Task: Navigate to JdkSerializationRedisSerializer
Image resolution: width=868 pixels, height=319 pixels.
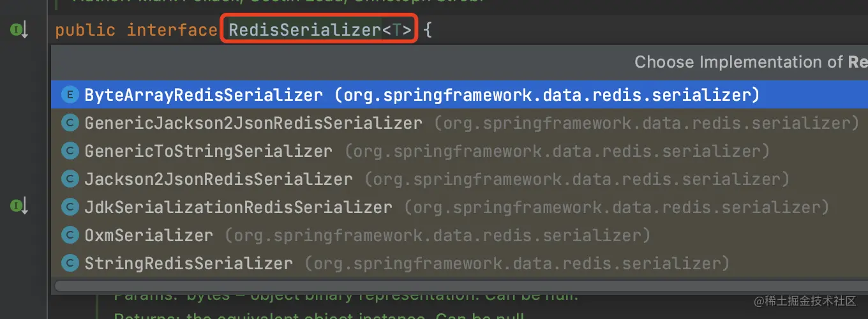Action: point(460,207)
